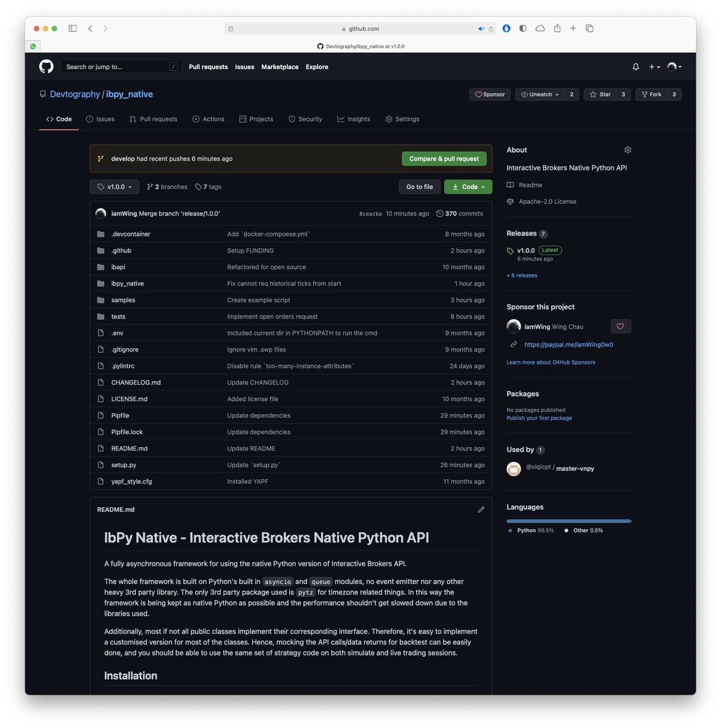Click the tag icon next to 7 tags

[x=198, y=187]
